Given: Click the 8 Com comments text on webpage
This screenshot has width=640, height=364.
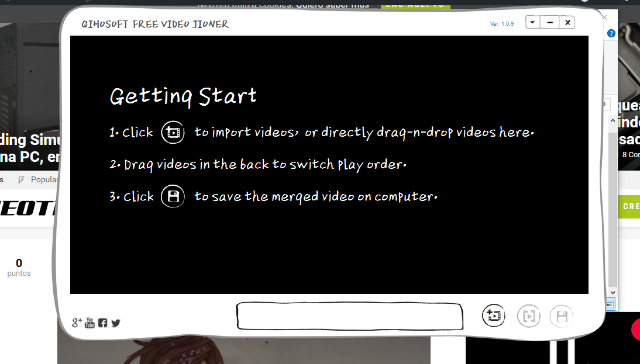Looking at the screenshot, I should coord(631,155).
